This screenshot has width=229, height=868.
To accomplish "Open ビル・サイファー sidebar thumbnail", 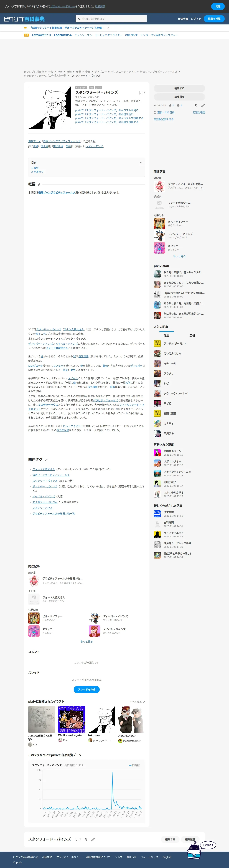I will (x=159, y=224).
